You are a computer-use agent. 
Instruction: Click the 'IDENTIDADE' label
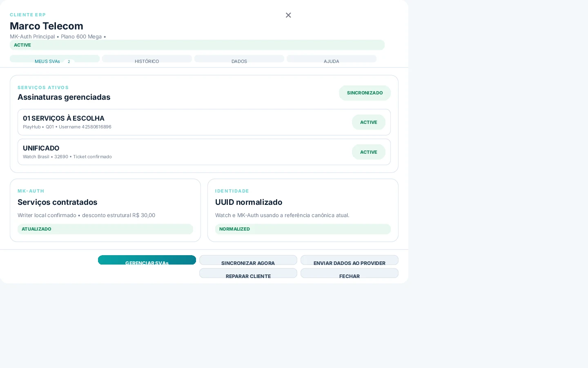[232, 191]
